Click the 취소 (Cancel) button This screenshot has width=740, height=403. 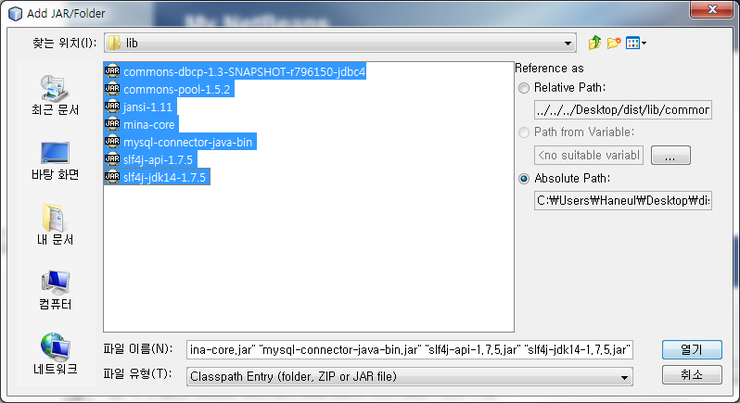(692, 375)
